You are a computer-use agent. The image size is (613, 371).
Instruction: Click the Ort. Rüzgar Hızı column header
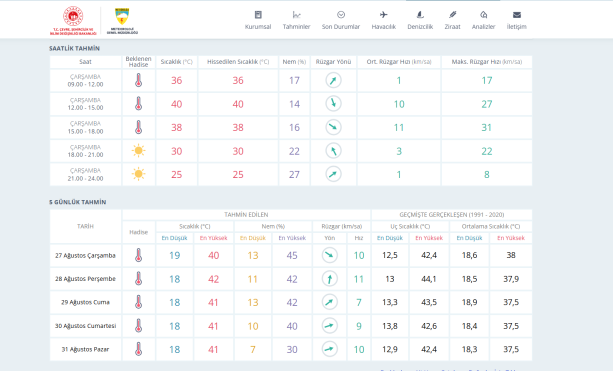(399, 62)
